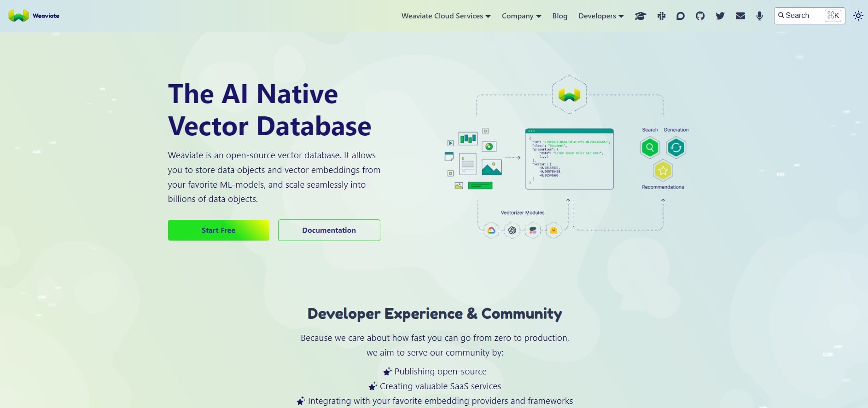Open the GitHub repository icon
This screenshot has width=868, height=408.
700,16
